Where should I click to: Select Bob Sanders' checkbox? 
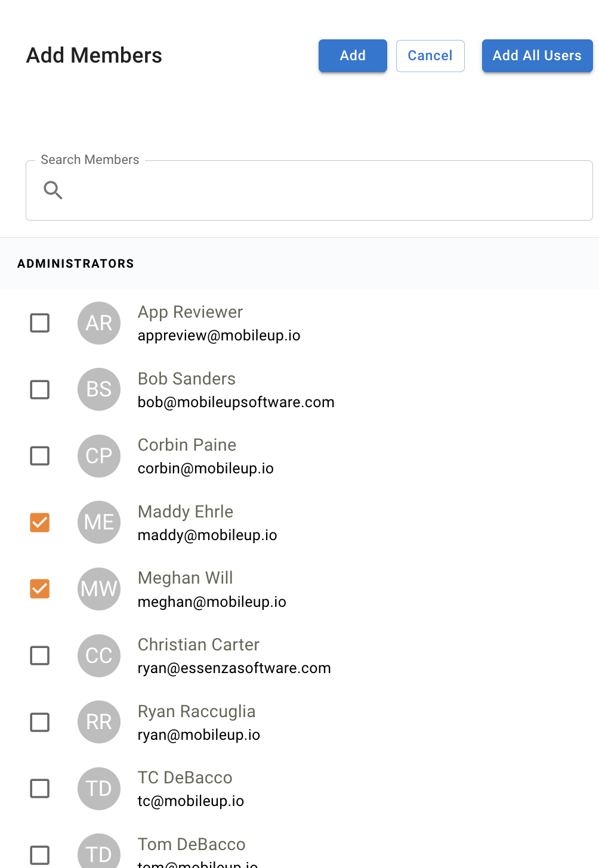pyautogui.click(x=39, y=389)
